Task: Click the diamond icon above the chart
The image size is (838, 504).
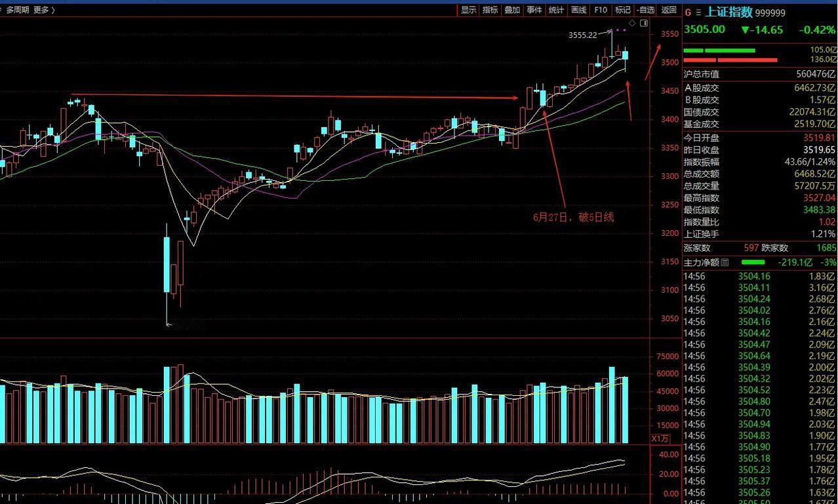Action: [632, 24]
